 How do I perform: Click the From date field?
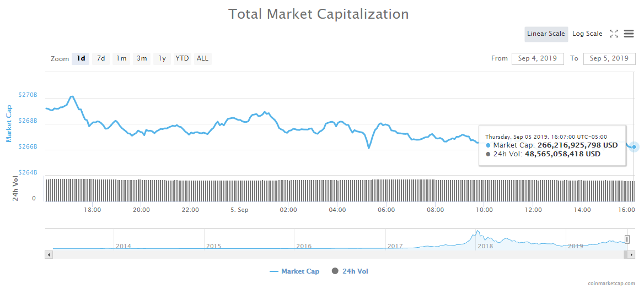(x=538, y=58)
